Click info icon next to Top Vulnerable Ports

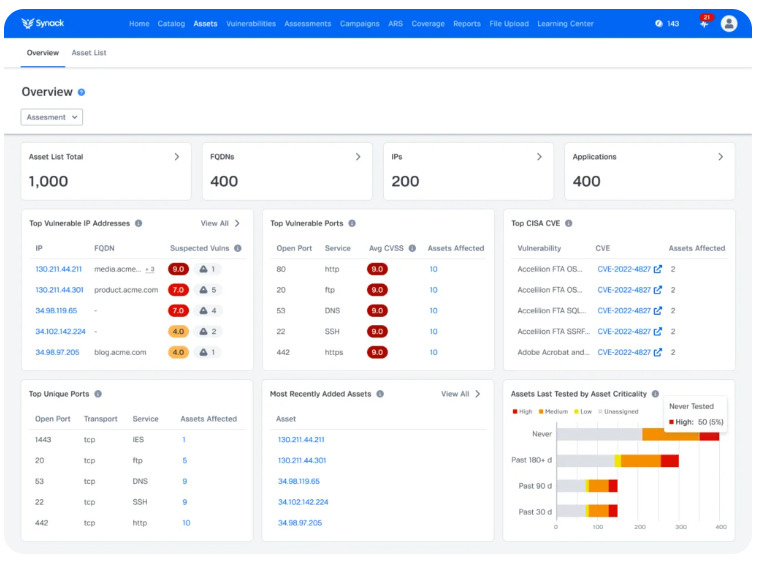coord(352,224)
